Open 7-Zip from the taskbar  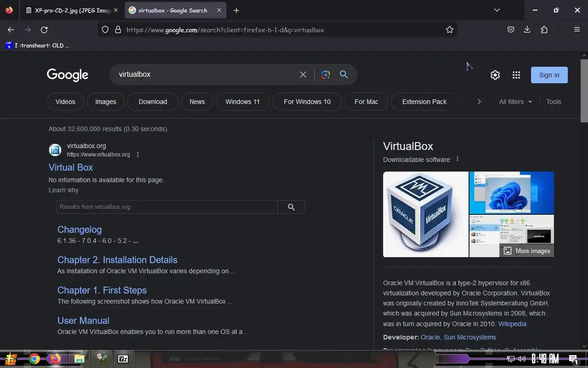pyautogui.click(x=123, y=359)
